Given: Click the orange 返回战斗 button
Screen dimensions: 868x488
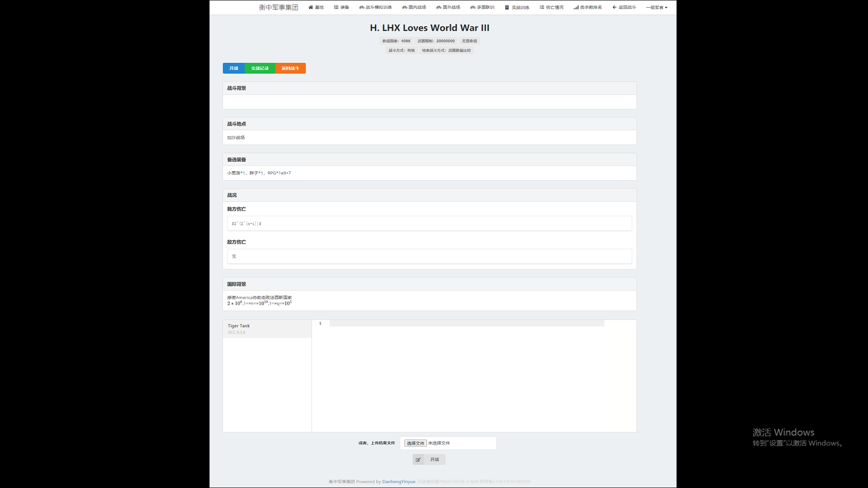Looking at the screenshot, I should tap(290, 68).
